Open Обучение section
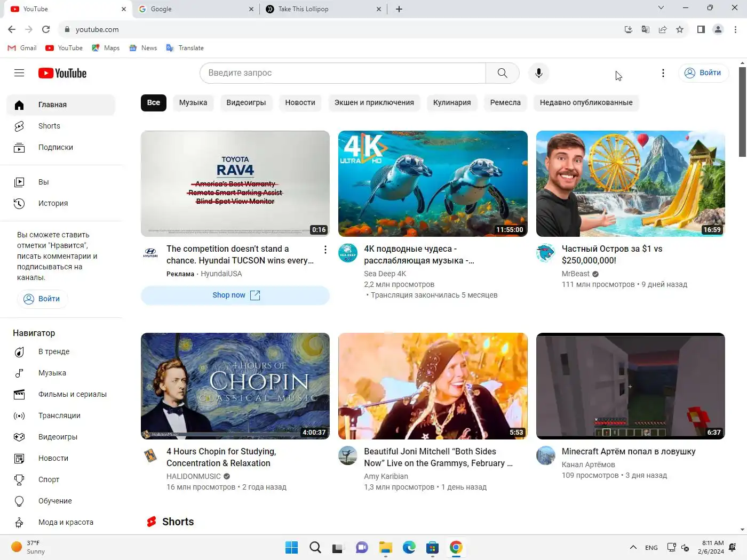 pos(61,501)
